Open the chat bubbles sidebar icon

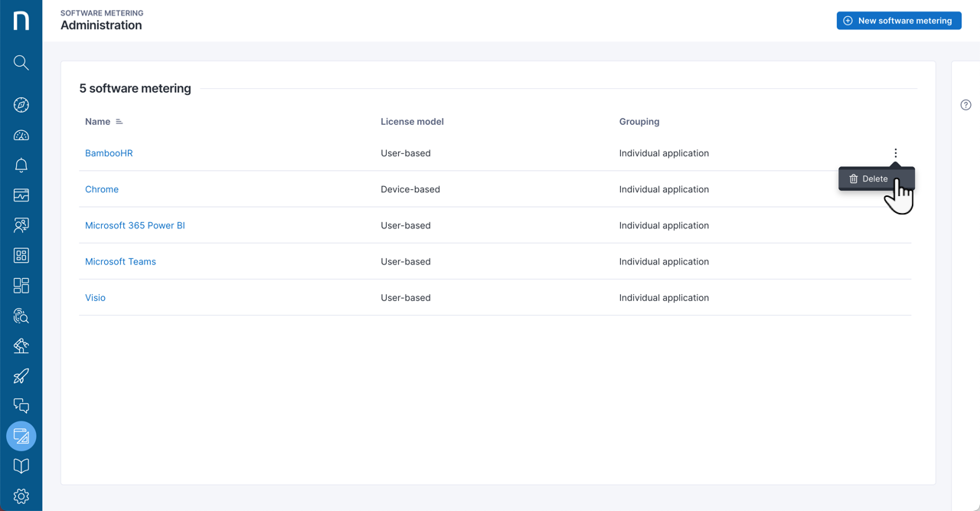(x=21, y=406)
